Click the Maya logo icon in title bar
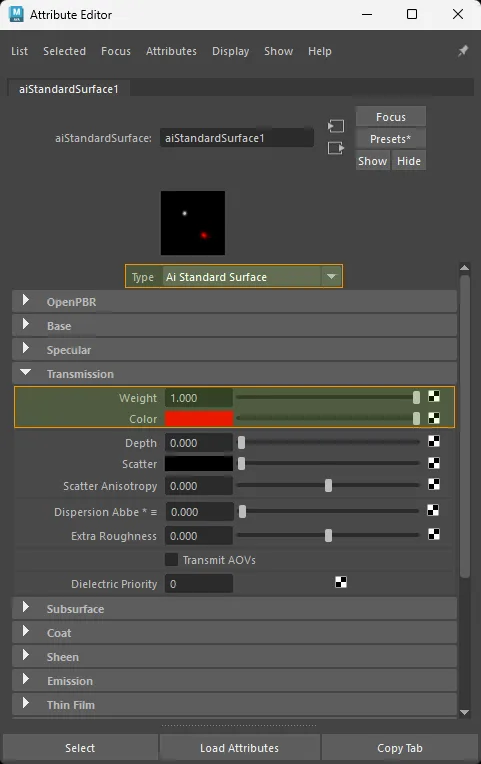This screenshot has width=481, height=764. point(17,14)
